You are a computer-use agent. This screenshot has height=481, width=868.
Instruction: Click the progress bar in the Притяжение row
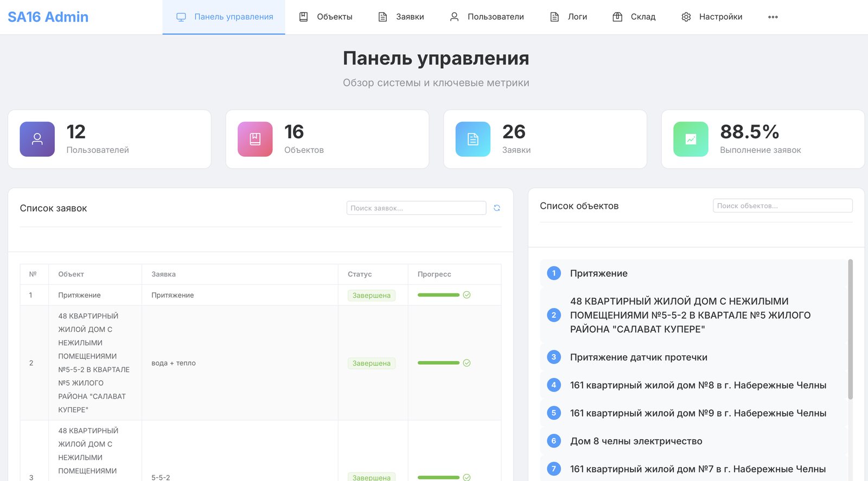click(438, 295)
